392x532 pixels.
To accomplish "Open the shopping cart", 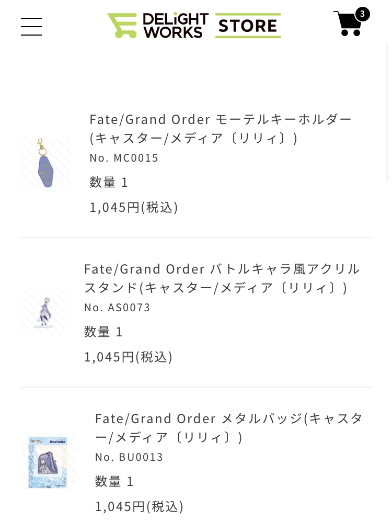I will (348, 24).
